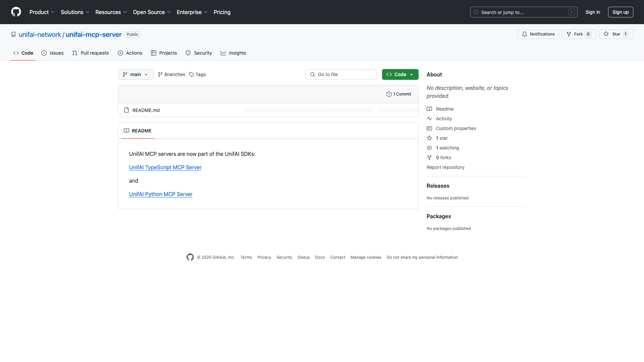Screen dimensions: 644x362
Task: Open UnifAI TypeScript MCP Server link
Action: click(165, 168)
